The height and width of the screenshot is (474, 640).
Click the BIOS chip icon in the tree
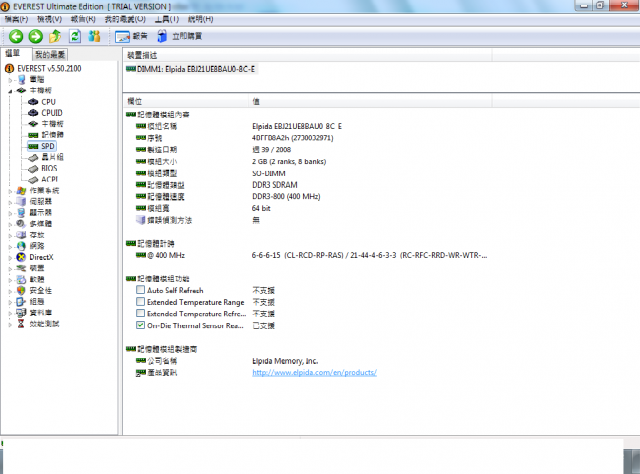(x=33, y=168)
